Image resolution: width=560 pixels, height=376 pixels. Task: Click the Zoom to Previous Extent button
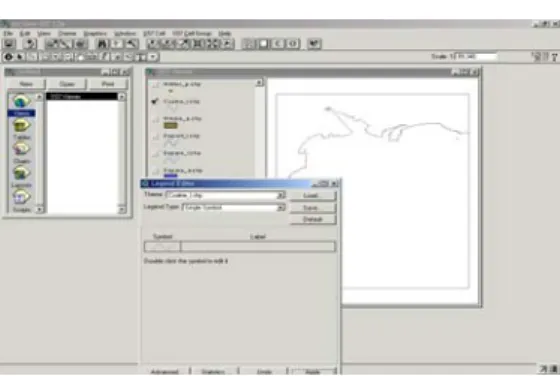(228, 44)
